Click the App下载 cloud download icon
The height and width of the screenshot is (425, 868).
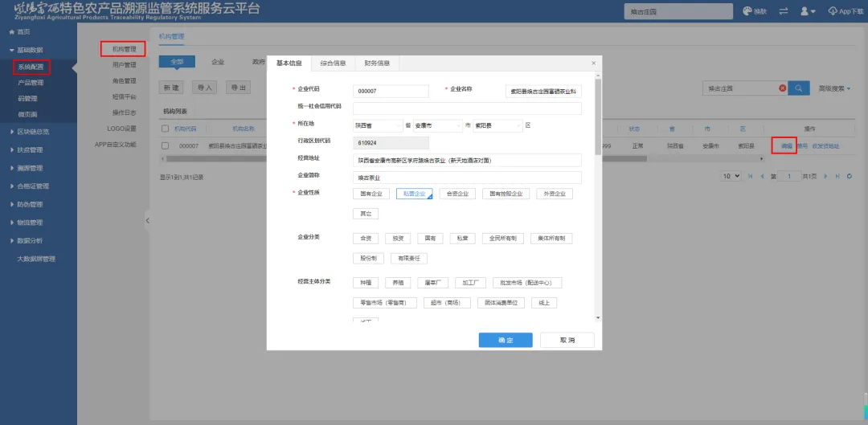pos(833,11)
